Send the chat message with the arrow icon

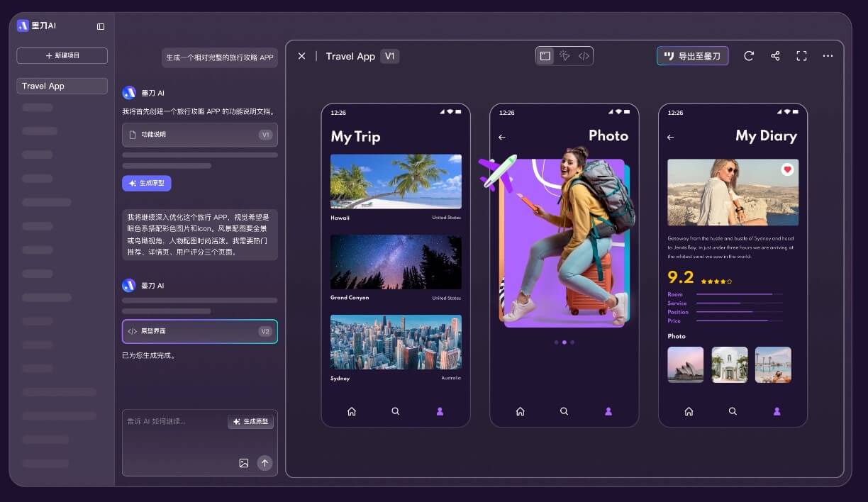point(265,462)
